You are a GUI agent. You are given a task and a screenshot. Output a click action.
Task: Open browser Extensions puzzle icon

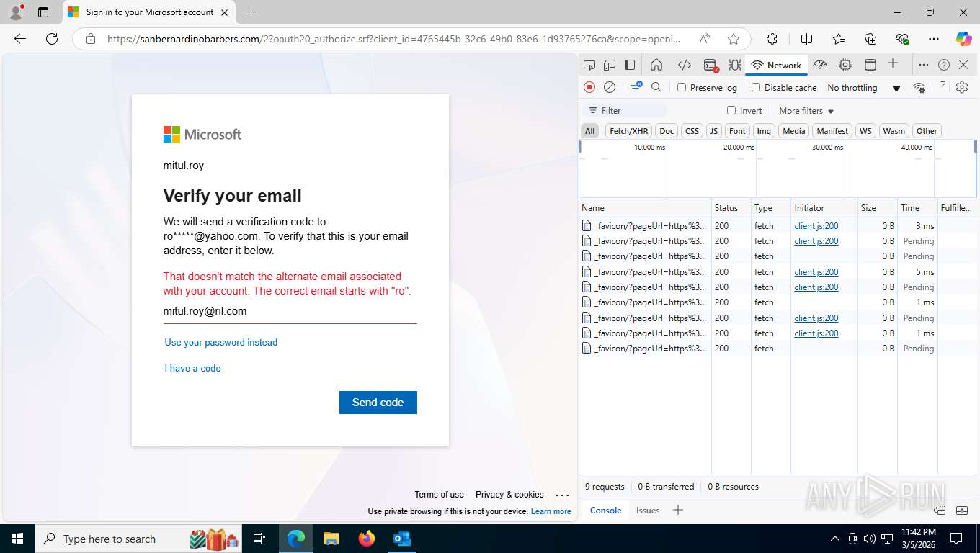point(772,39)
